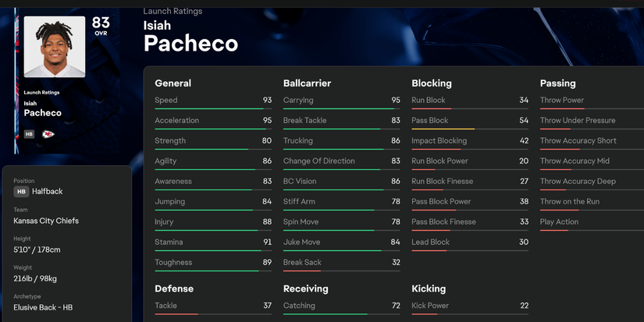Click the HB badge on player card

click(x=29, y=134)
